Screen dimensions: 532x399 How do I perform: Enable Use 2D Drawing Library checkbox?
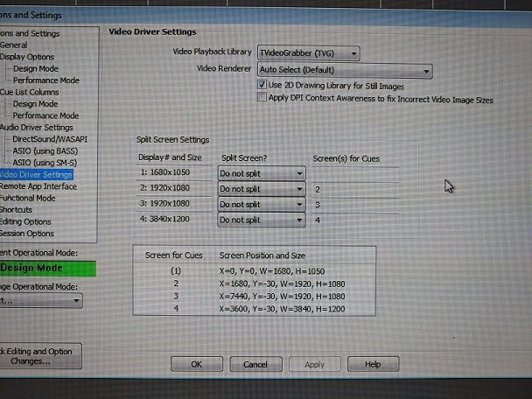[x=262, y=86]
